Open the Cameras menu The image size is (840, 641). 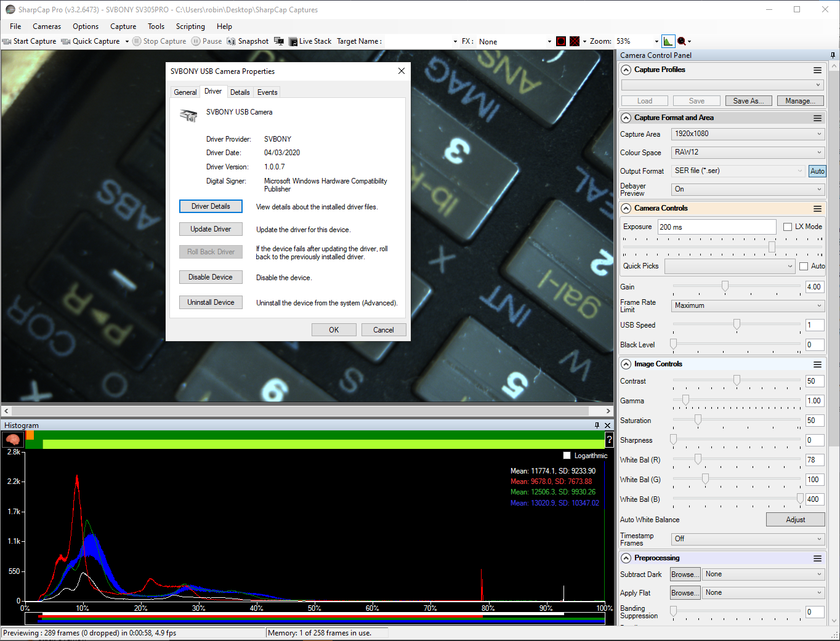(x=47, y=26)
